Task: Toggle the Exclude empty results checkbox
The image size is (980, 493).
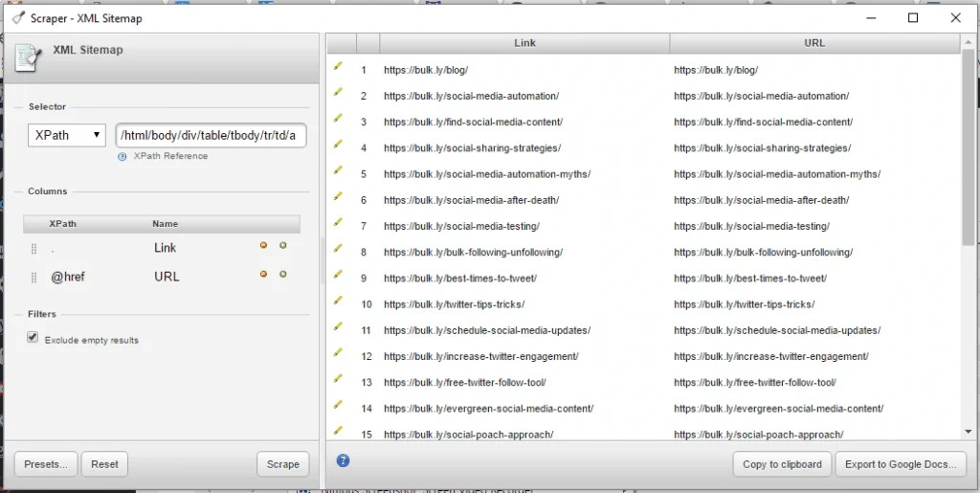Action: [33, 338]
